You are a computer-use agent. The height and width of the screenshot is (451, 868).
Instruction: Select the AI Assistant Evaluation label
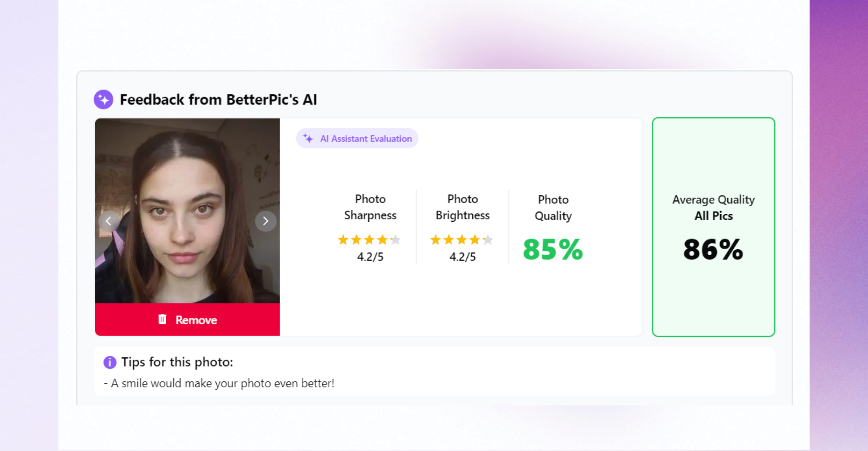point(366,139)
